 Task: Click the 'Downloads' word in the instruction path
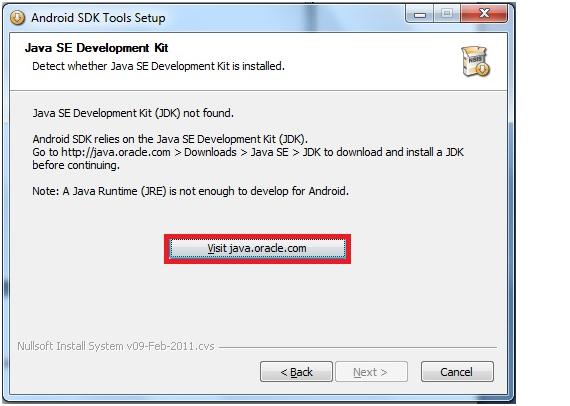(210, 152)
